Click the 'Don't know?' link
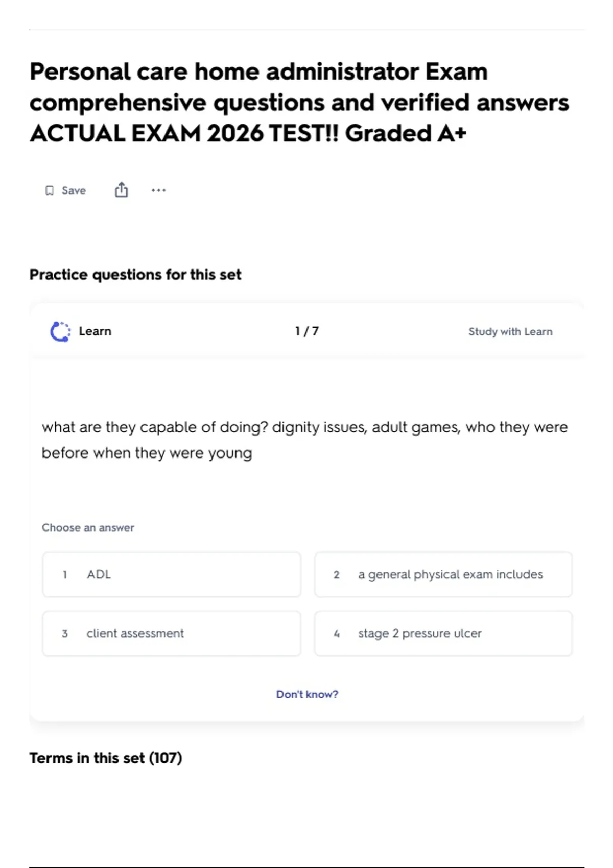The image size is (613, 868). click(307, 694)
